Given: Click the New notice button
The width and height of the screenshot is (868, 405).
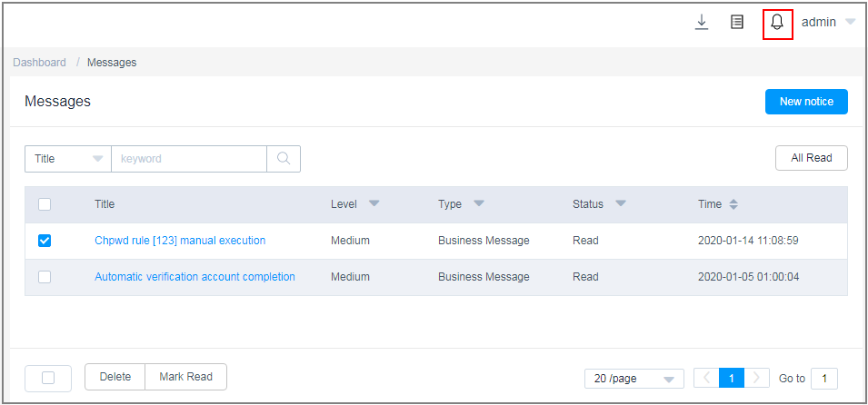Looking at the screenshot, I should click(x=806, y=102).
